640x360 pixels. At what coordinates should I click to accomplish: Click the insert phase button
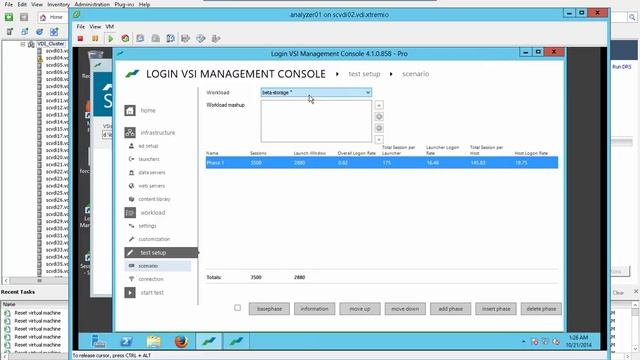(496, 309)
